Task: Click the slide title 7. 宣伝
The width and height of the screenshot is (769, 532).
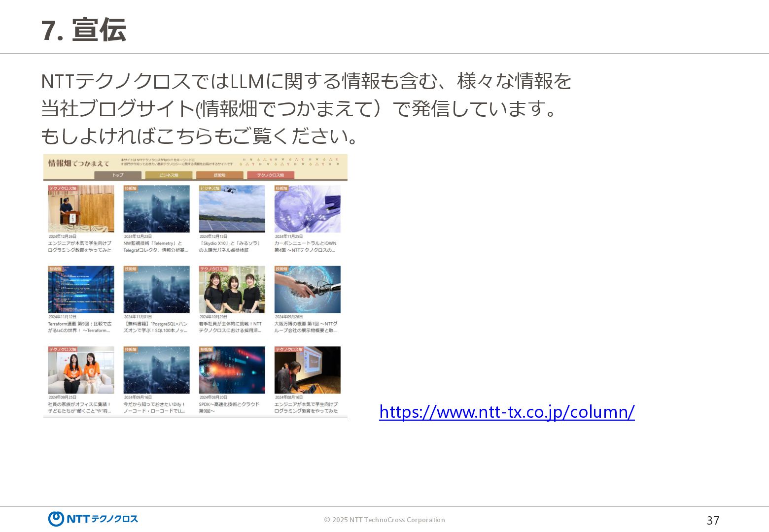Action: click(x=84, y=30)
